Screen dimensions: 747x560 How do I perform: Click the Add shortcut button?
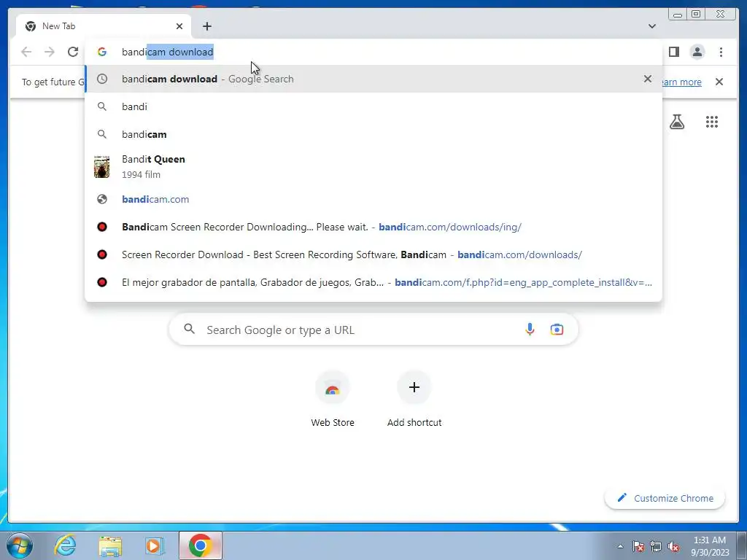point(414,399)
